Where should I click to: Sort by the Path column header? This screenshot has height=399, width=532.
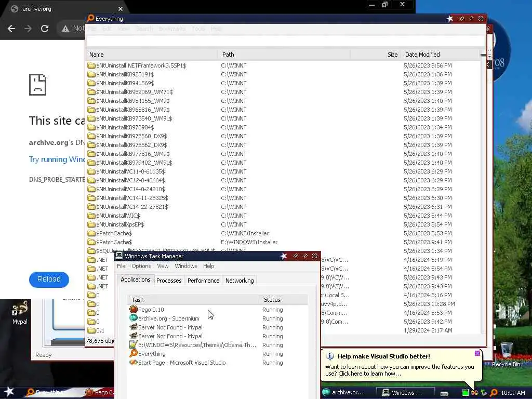point(284,55)
